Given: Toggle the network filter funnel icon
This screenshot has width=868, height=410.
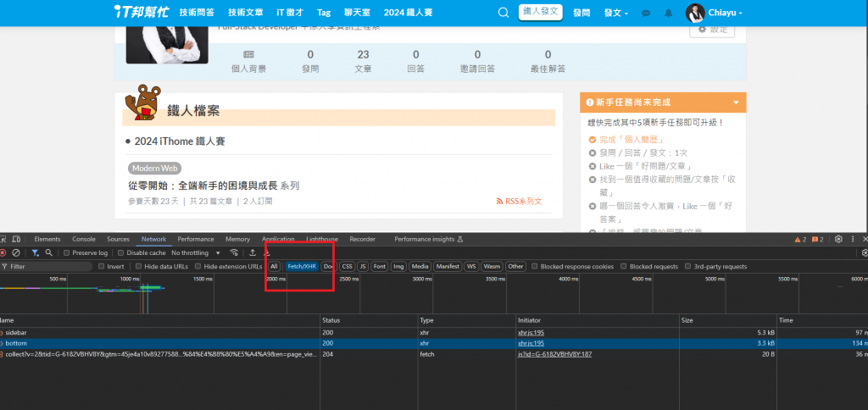Looking at the screenshot, I should 35,252.
